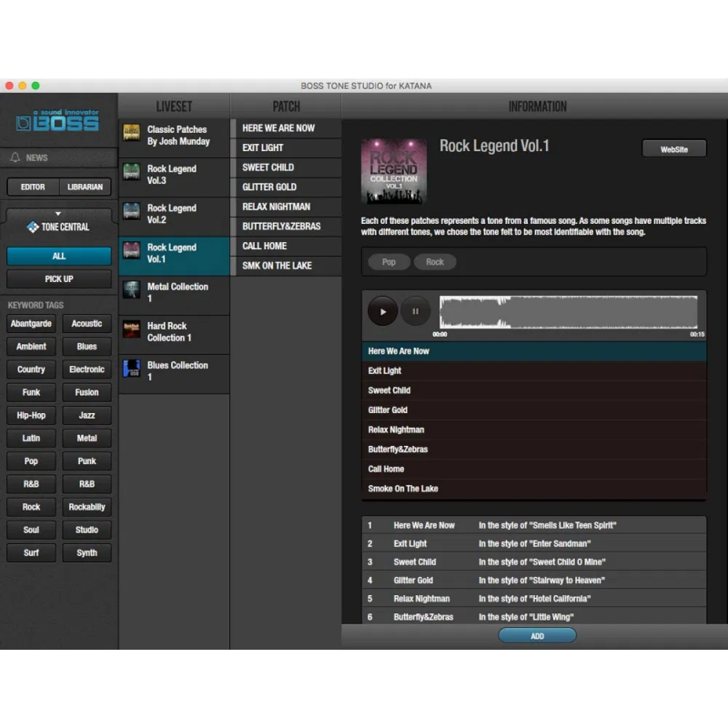Filter by the Latin keyword tag

(x=31, y=439)
